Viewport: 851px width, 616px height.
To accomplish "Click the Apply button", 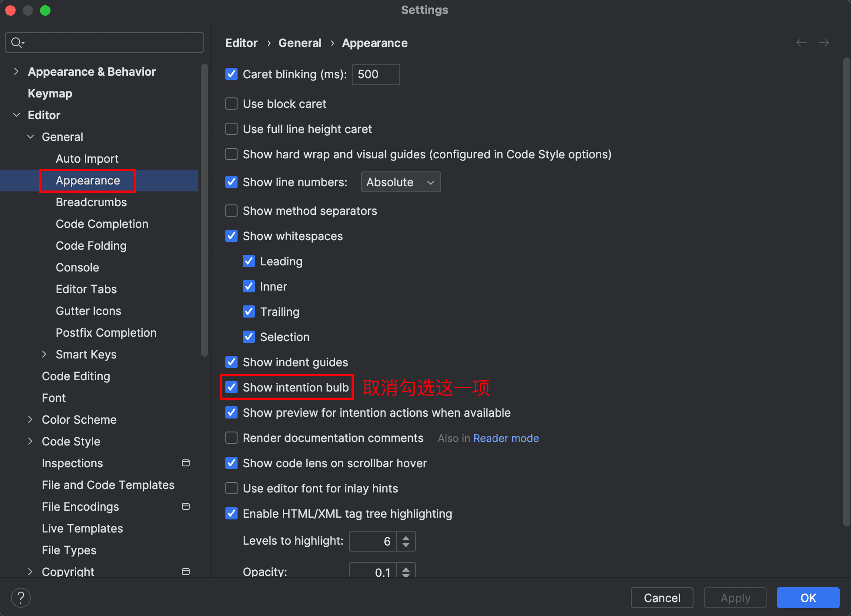I will (735, 598).
